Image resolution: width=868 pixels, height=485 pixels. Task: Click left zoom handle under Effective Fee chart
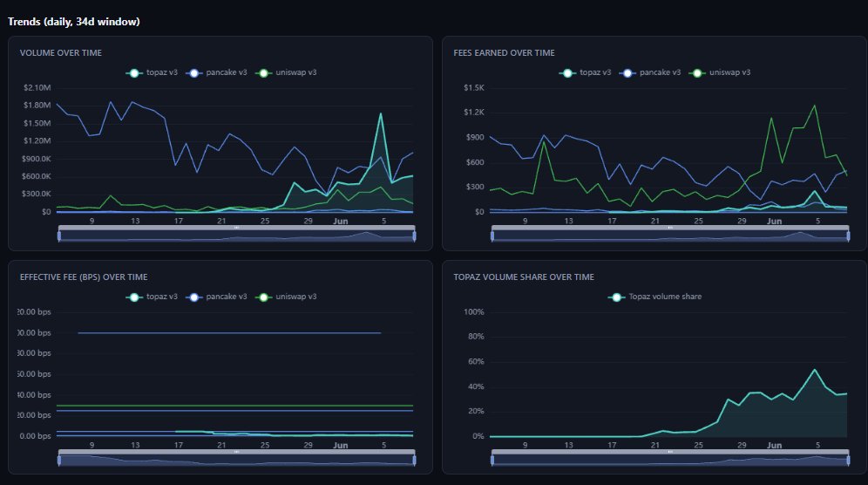tap(59, 460)
